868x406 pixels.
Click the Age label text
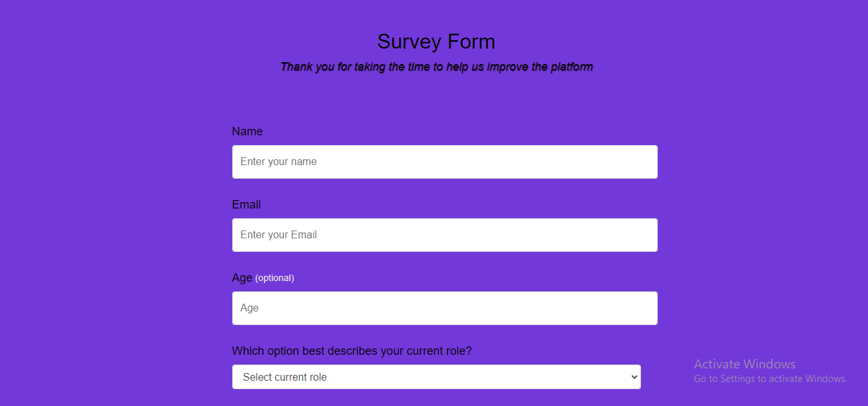242,278
